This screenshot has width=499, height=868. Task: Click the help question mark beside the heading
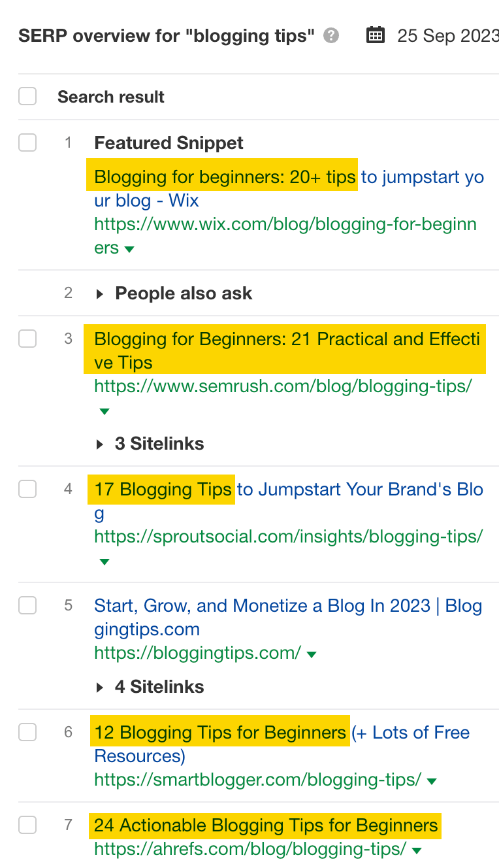[x=330, y=36]
